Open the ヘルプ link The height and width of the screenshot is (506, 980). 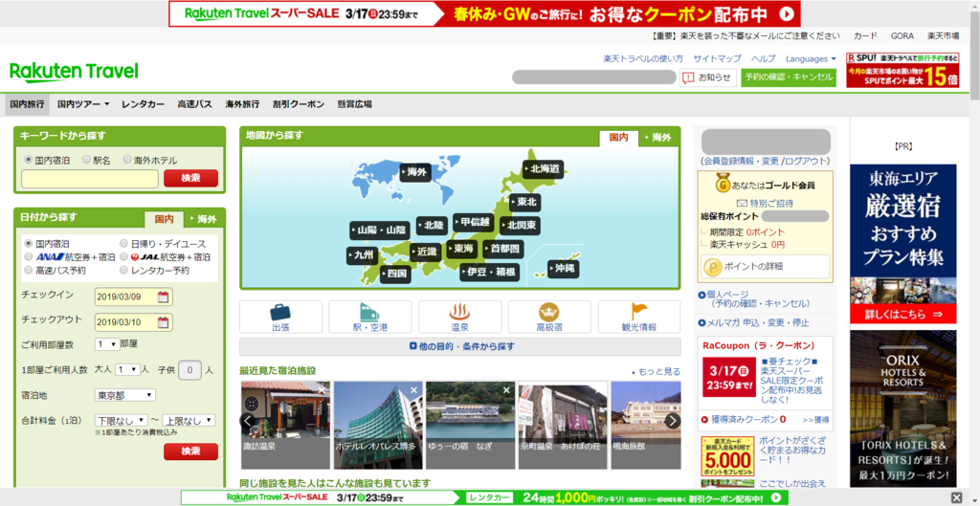(x=763, y=58)
